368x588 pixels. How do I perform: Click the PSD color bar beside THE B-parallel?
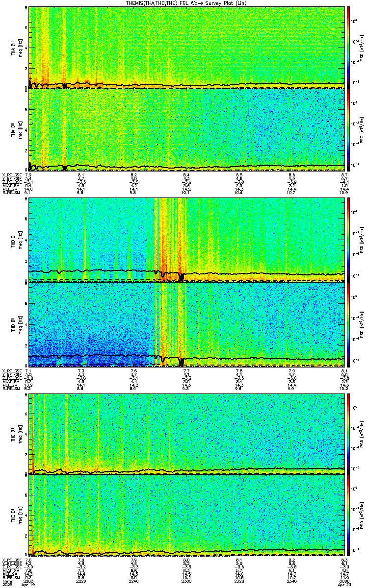click(x=349, y=516)
